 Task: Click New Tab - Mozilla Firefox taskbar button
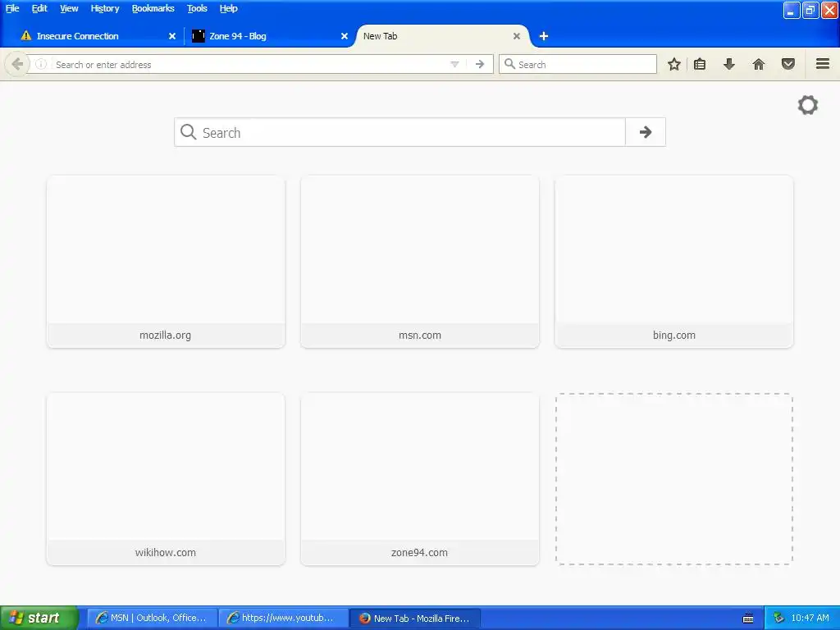pyautogui.click(x=415, y=618)
